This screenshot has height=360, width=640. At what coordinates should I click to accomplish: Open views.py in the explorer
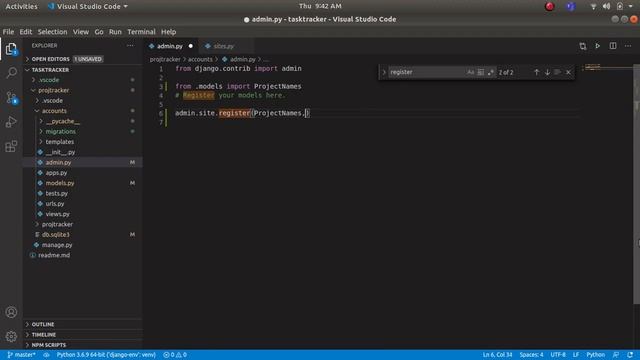(x=58, y=214)
